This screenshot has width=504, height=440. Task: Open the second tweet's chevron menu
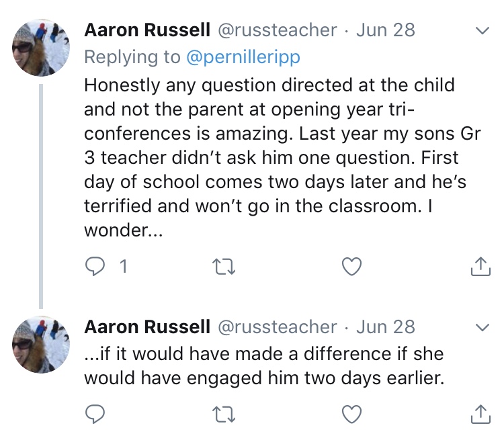pyautogui.click(x=481, y=328)
